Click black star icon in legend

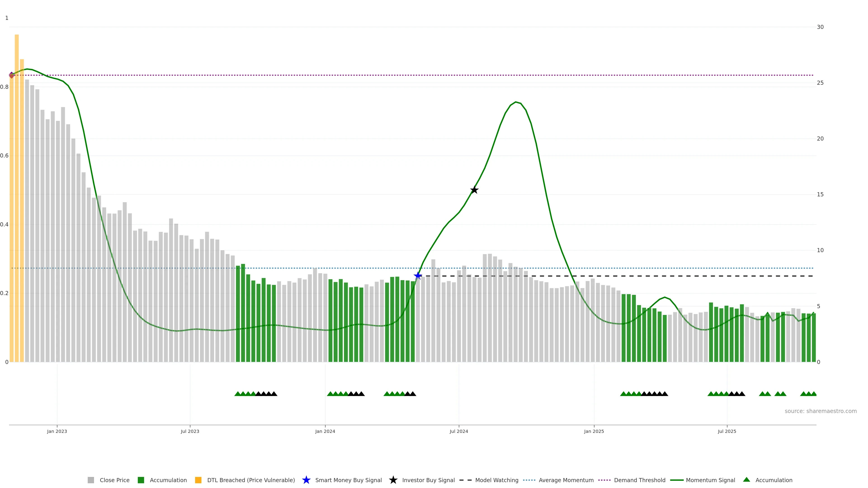[393, 480]
